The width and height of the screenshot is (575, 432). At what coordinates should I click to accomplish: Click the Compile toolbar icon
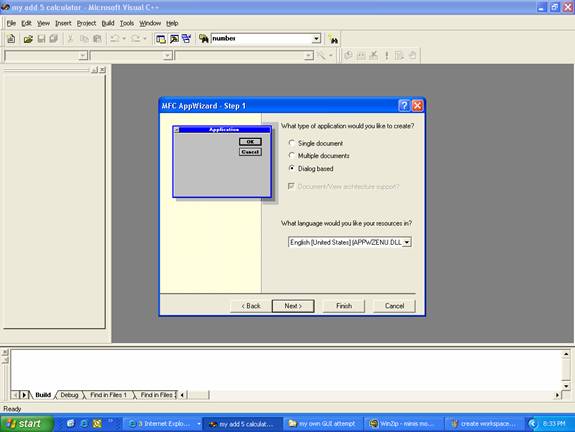tap(348, 55)
